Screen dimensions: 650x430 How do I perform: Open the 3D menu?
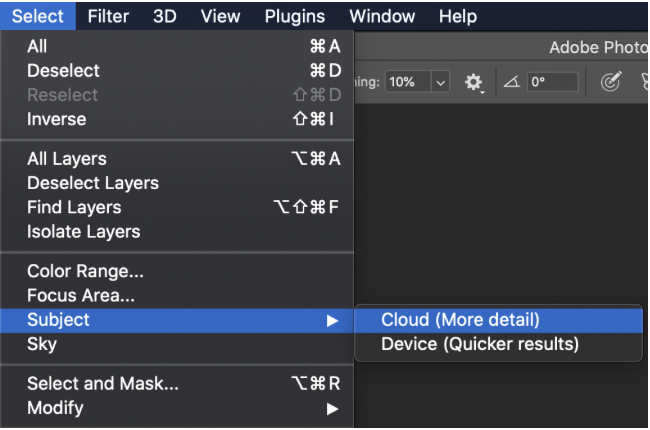click(165, 16)
